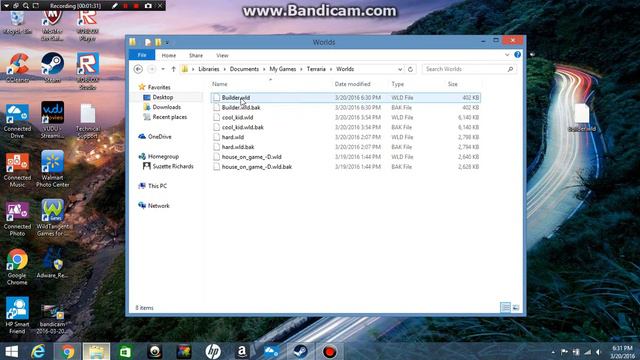Open Steam from taskbar
The image size is (640, 360).
(300, 351)
